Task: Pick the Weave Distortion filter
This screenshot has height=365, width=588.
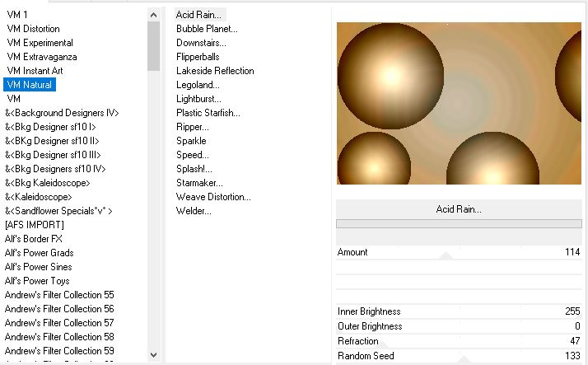Action: tap(213, 197)
